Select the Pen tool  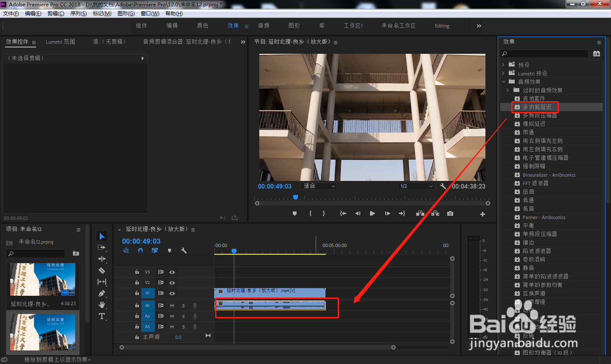102,293
